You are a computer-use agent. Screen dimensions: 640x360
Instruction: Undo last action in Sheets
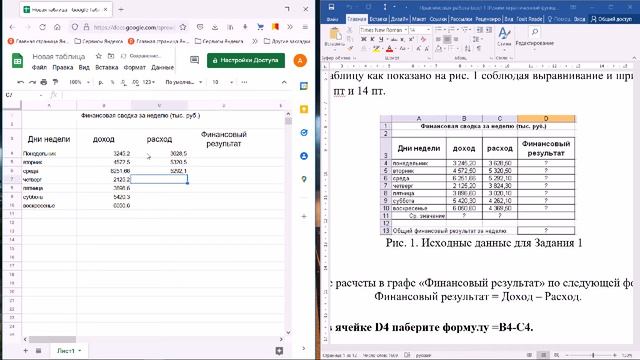click(x=20, y=82)
